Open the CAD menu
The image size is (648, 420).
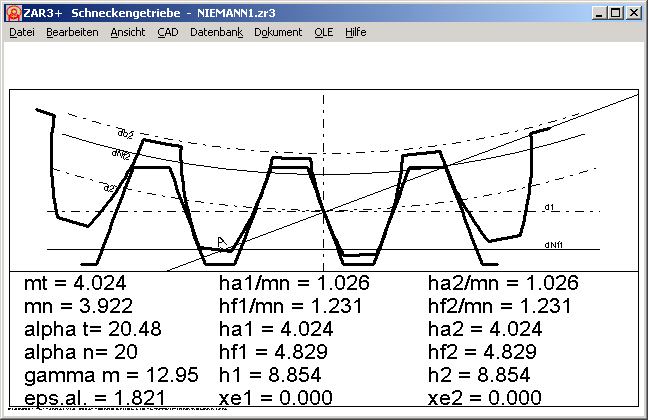point(168,32)
